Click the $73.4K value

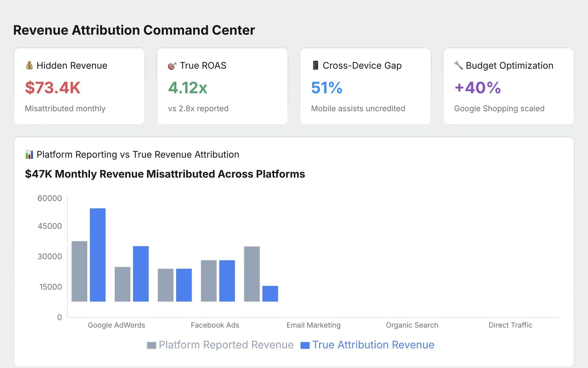click(x=53, y=88)
